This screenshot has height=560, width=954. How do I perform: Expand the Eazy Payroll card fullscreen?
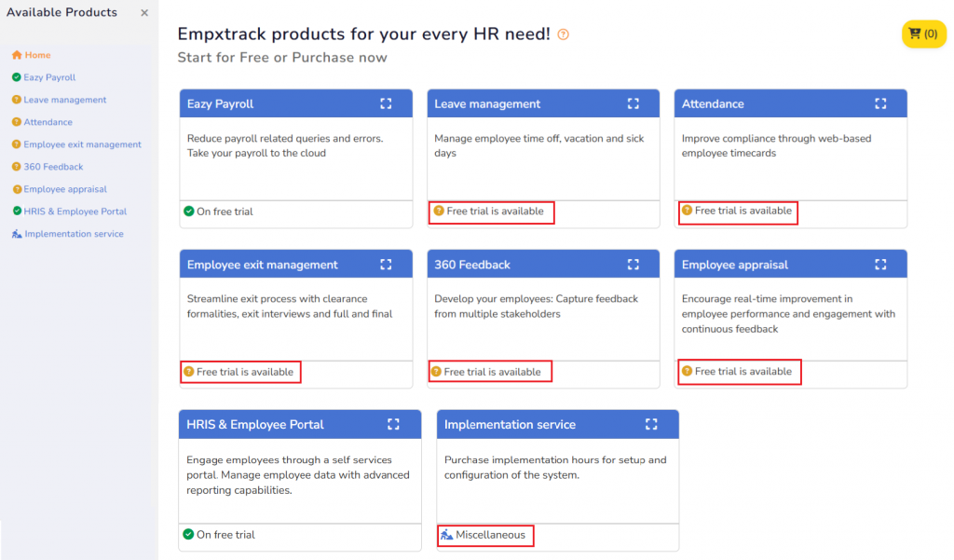386,103
